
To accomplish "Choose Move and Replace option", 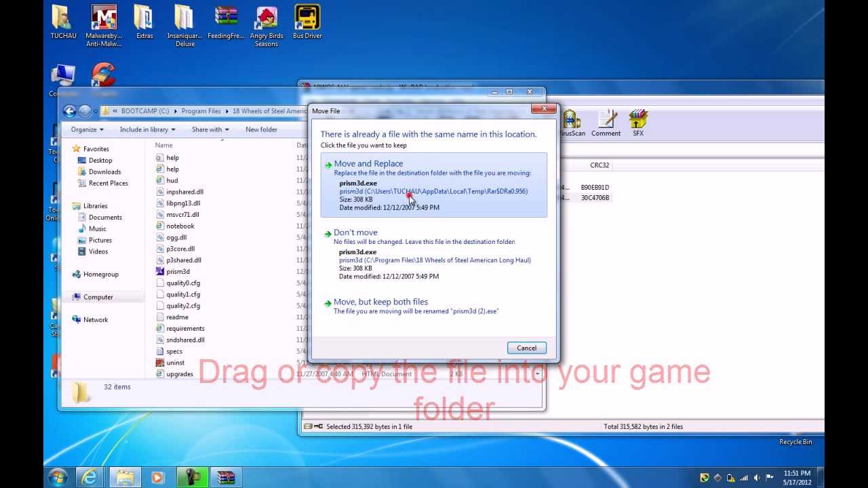I will point(433,185).
